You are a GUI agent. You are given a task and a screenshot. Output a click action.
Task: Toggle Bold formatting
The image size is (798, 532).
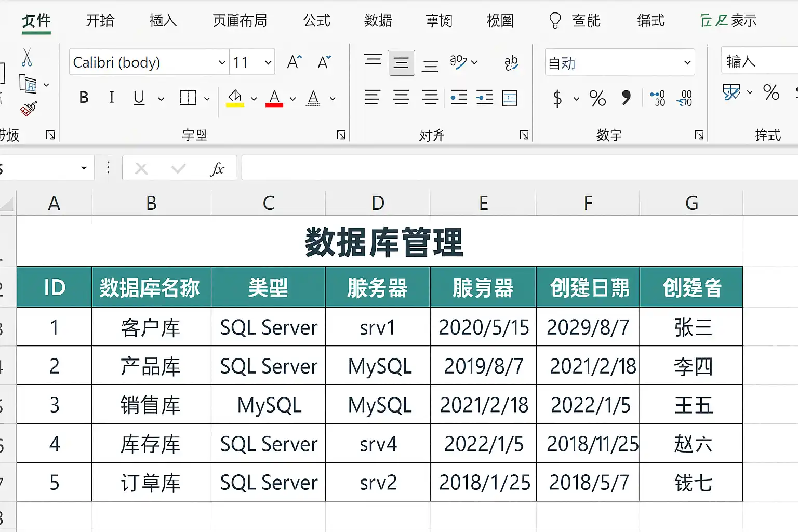click(x=84, y=98)
